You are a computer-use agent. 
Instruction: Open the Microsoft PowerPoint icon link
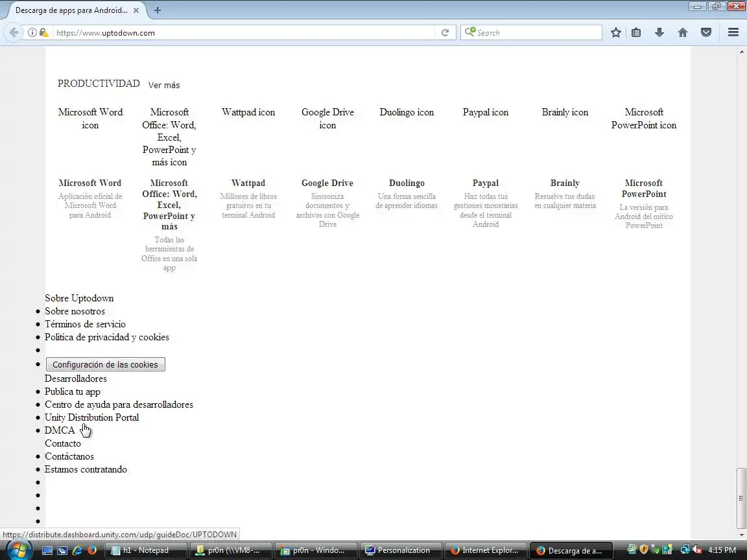(x=644, y=119)
